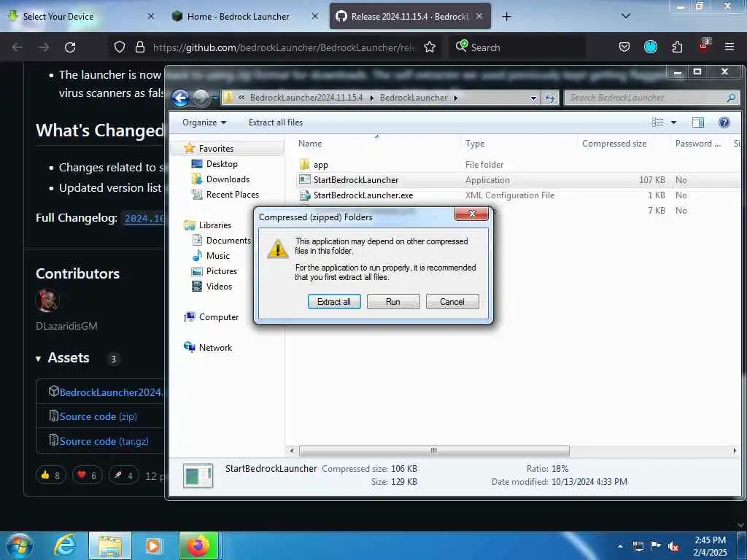Open Recent Places in navigation pane
The image size is (747, 560).
point(233,194)
